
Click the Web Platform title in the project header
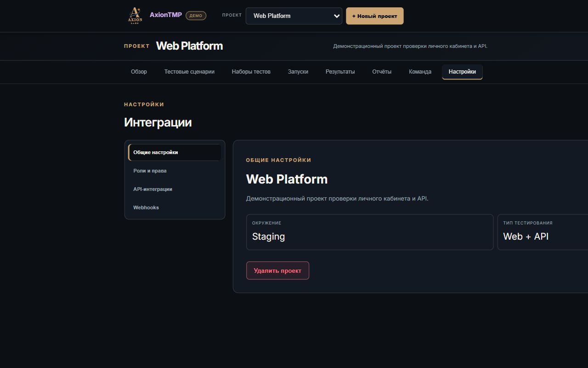click(x=189, y=46)
